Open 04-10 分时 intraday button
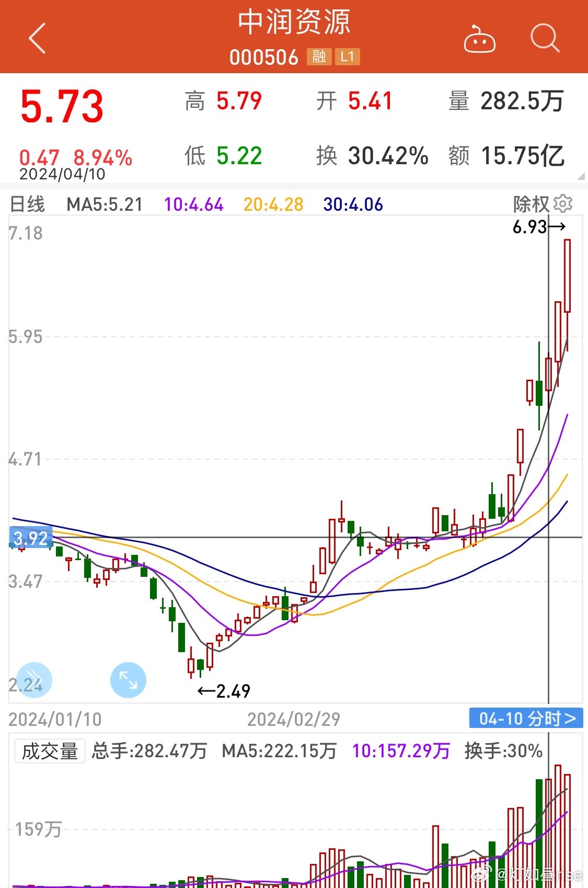The height and width of the screenshot is (888, 588). (526, 718)
